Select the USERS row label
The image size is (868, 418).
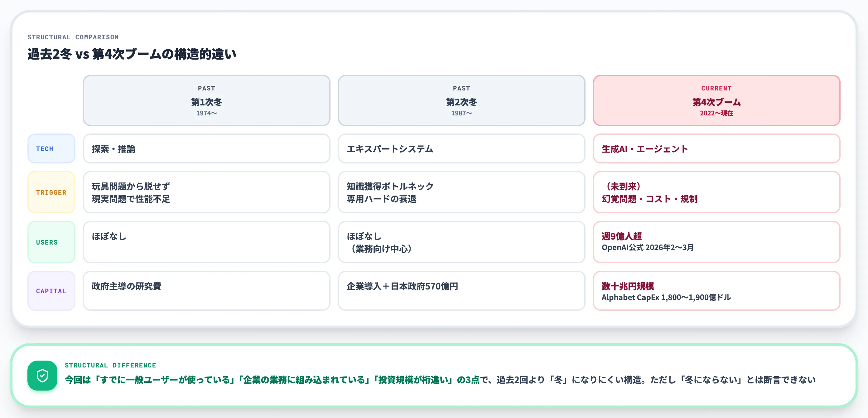51,242
